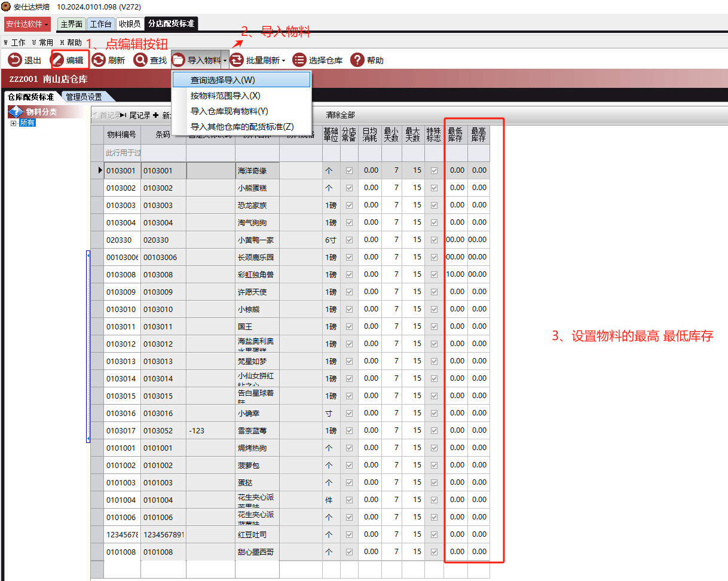Click the 退出 exit toolbar icon
The image size is (728, 581).
pyautogui.click(x=14, y=60)
